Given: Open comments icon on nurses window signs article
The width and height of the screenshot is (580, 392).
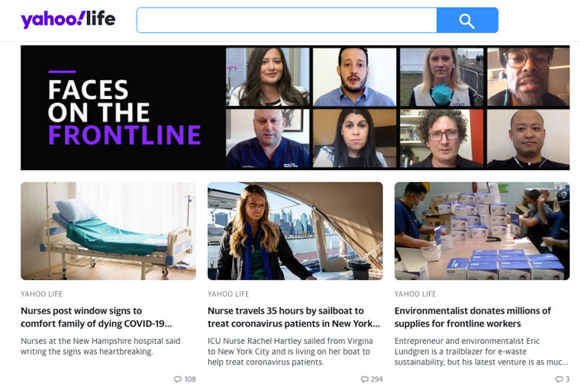Looking at the screenshot, I should tap(178, 379).
